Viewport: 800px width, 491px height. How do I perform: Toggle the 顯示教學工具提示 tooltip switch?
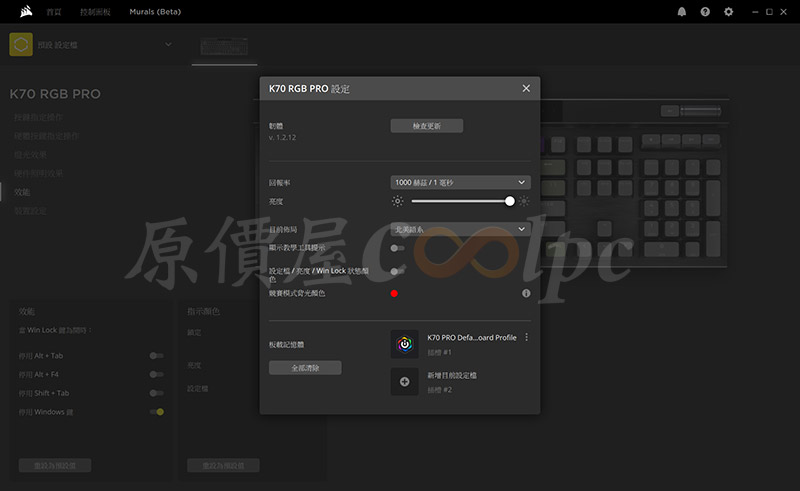click(x=397, y=248)
